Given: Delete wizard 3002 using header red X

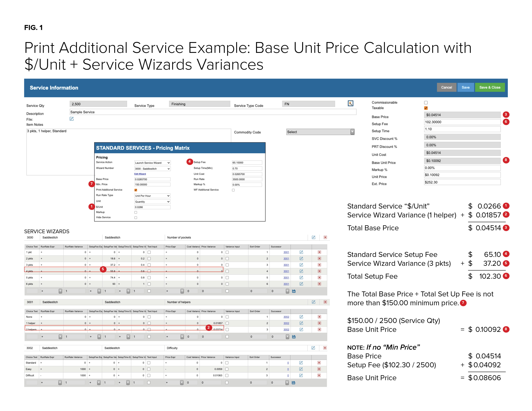Looking at the screenshot, I should click(x=325, y=348).
